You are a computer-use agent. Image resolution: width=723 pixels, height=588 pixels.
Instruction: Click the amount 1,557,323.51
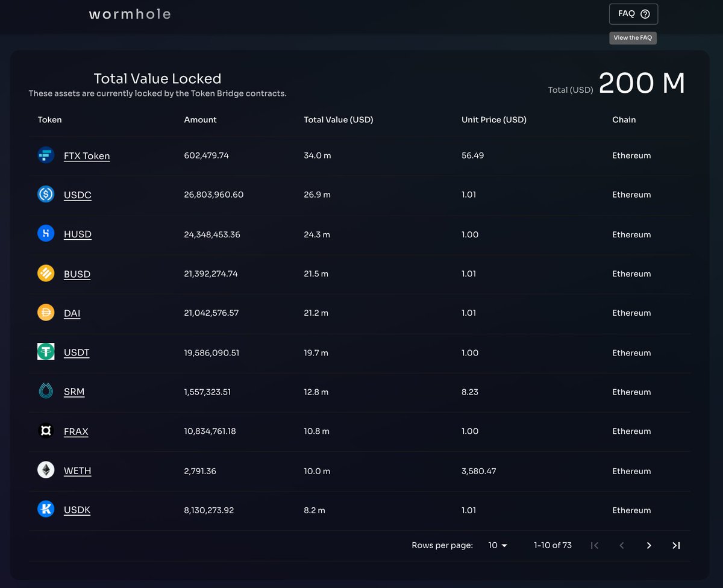tap(207, 392)
